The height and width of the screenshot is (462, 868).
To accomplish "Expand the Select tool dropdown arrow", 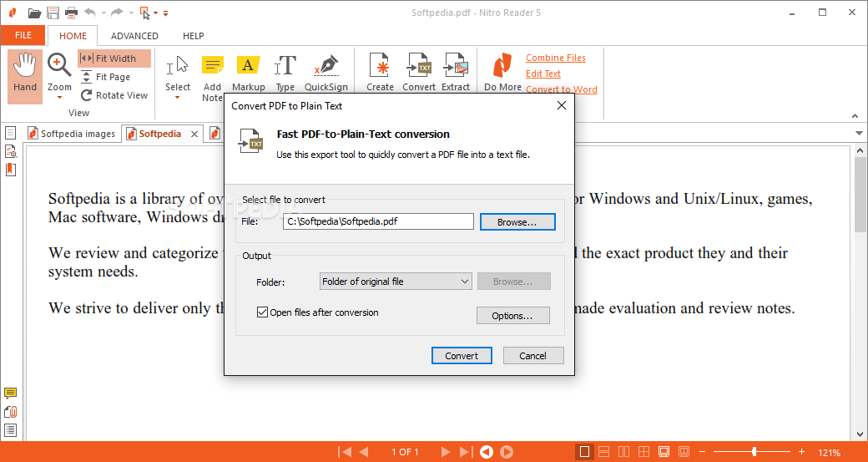I will pyautogui.click(x=177, y=98).
